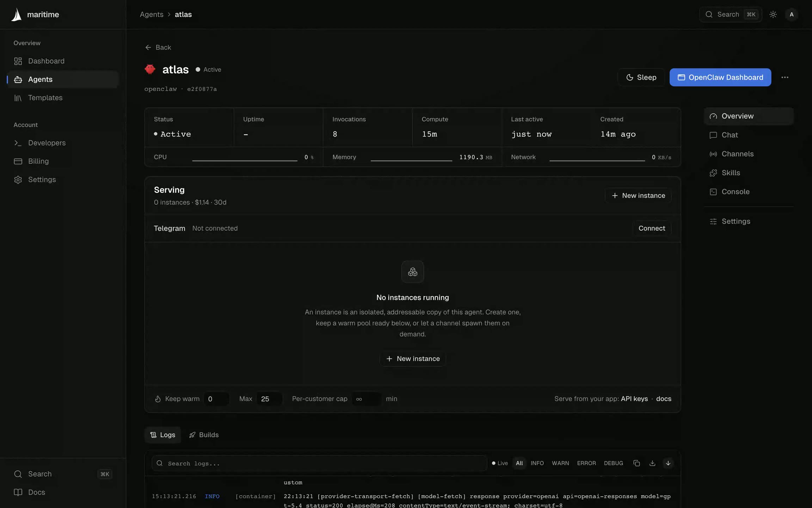This screenshot has height=508, width=812.
Task: Click the 0 instances · $1.14 · 30d text
Action: click(190, 202)
